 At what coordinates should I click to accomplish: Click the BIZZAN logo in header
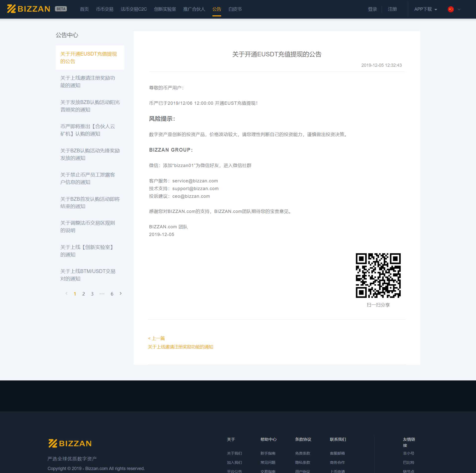coord(29,9)
